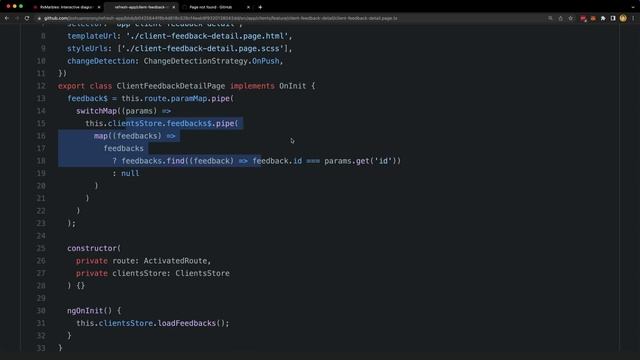Screen dimensions: 640x360
Task: Click 'ClientFeedbackDetailPage' class name
Action: [x=171, y=86]
